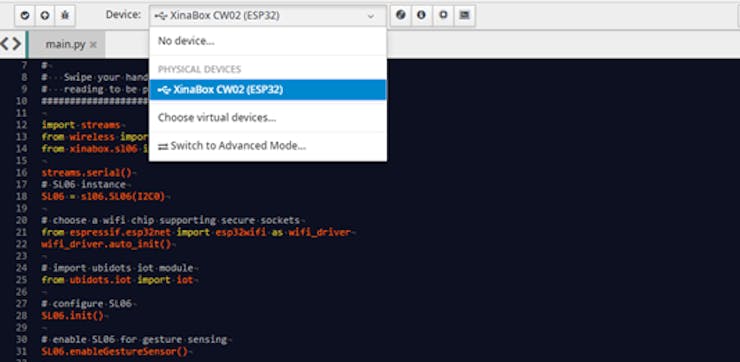Start debugging with the bug icon

coord(65,15)
